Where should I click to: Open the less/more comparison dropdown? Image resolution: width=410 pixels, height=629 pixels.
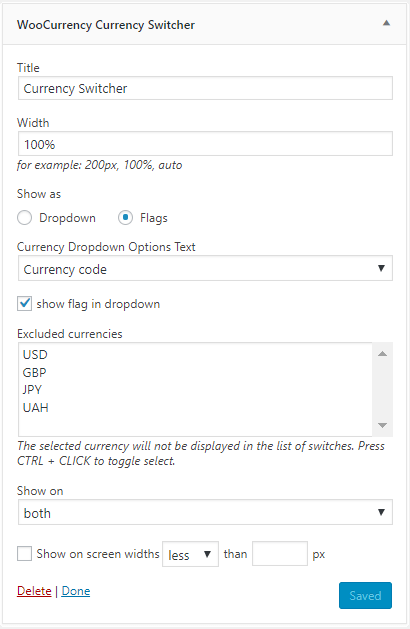pyautogui.click(x=190, y=554)
